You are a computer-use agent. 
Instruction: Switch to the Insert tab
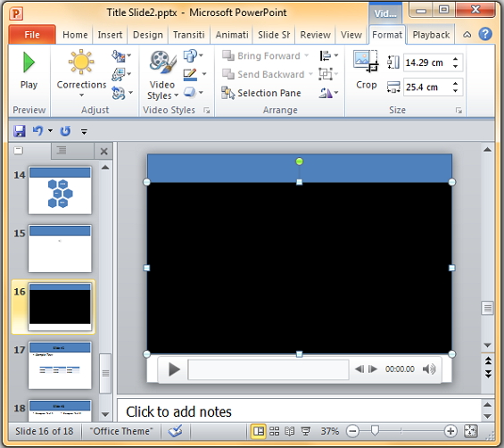point(110,35)
